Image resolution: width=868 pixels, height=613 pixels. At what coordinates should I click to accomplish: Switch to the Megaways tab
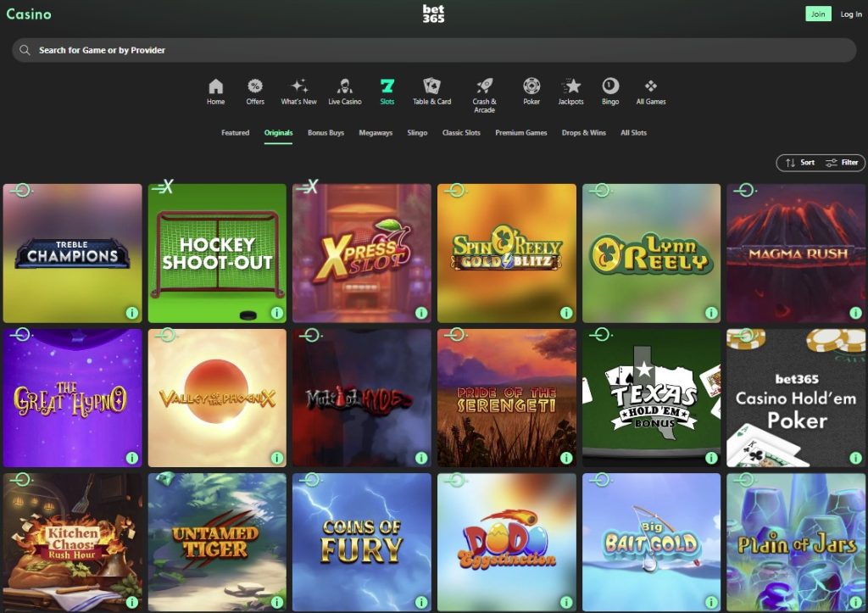pyautogui.click(x=375, y=133)
